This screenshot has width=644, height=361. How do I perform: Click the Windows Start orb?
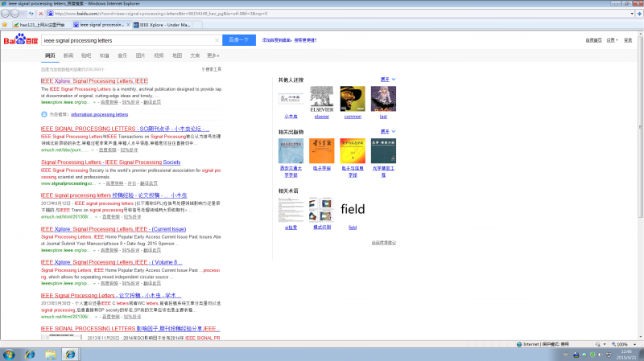9,354
